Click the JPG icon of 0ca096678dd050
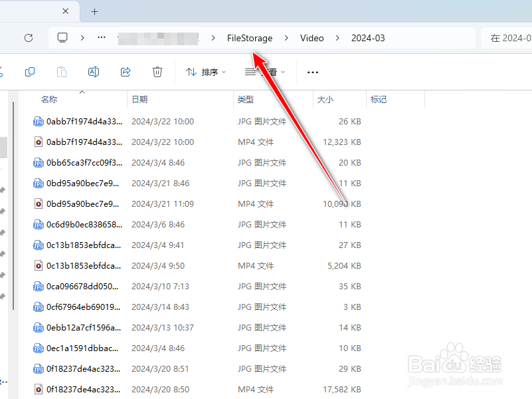 (39, 287)
